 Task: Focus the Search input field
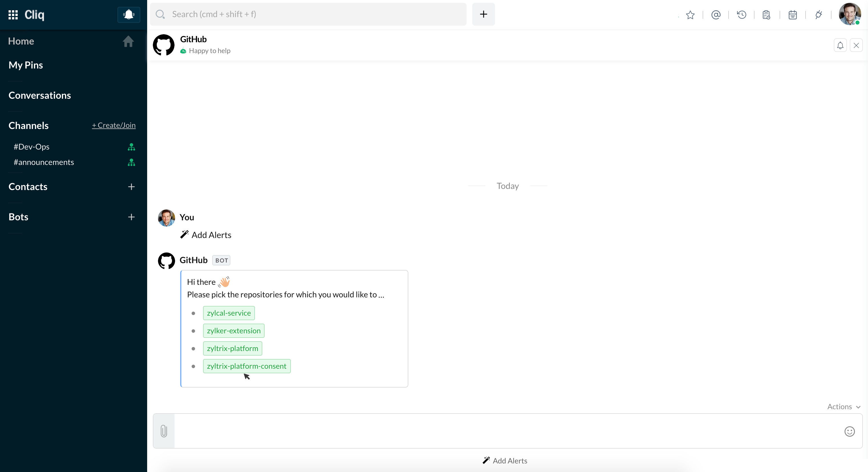[308, 14]
